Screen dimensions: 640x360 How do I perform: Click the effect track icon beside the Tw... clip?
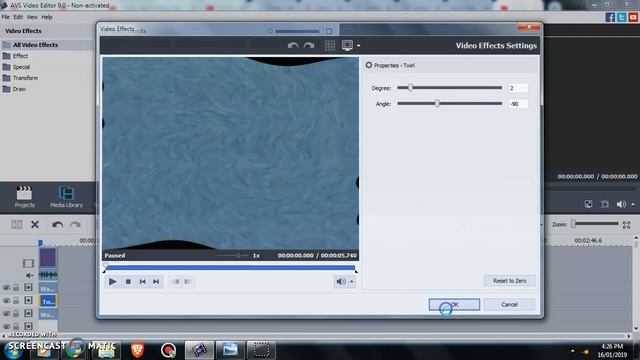click(x=28, y=300)
